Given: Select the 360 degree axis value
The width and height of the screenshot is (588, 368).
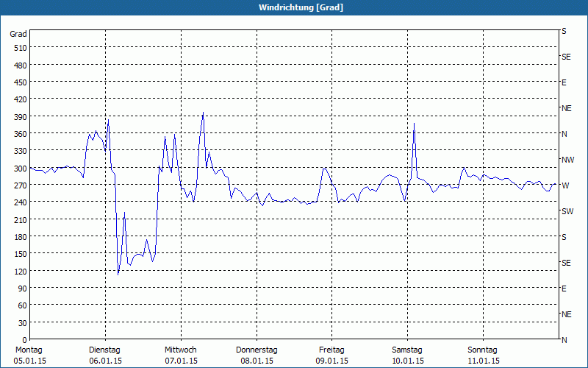Looking at the screenshot, I should pyautogui.click(x=21, y=134).
